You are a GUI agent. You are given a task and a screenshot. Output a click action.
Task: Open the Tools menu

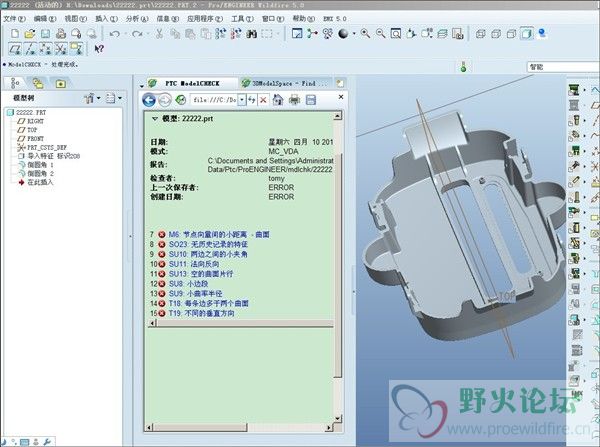click(242, 19)
